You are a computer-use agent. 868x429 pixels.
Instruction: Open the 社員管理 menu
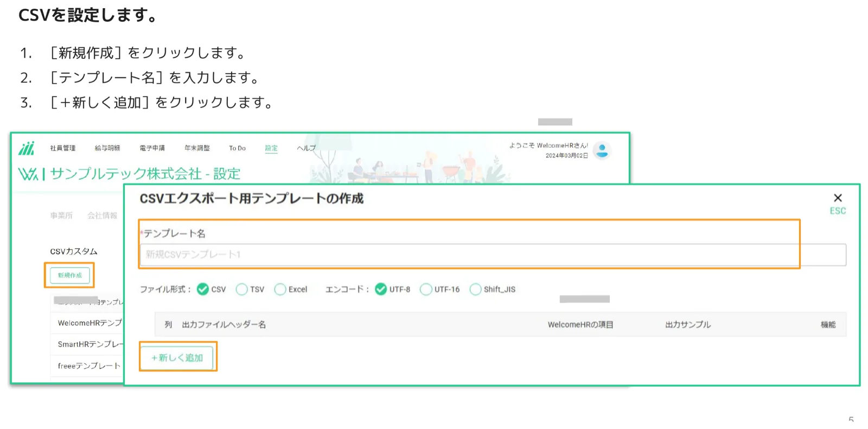click(63, 148)
